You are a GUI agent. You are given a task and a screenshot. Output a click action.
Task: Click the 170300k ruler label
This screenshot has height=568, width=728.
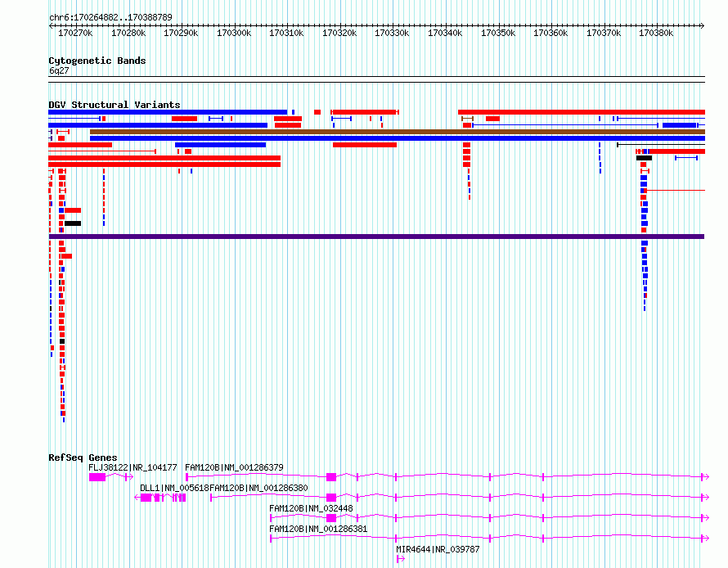pyautogui.click(x=234, y=33)
